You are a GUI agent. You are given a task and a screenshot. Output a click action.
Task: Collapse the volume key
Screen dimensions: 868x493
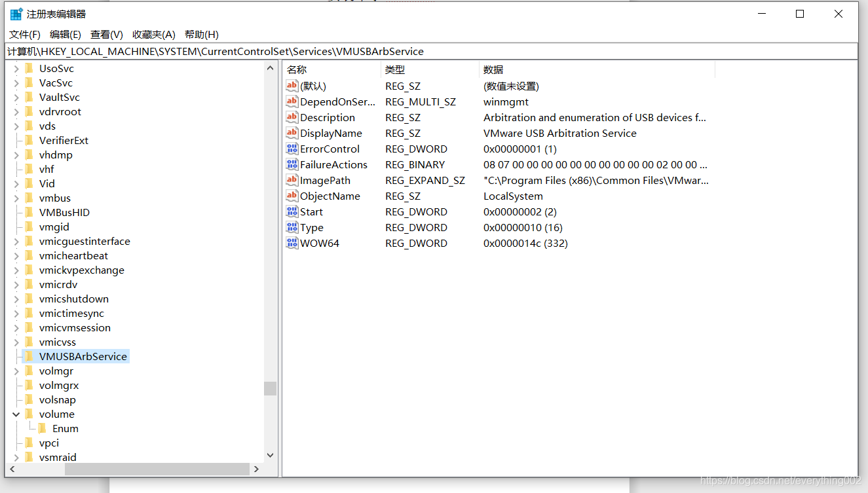point(16,414)
